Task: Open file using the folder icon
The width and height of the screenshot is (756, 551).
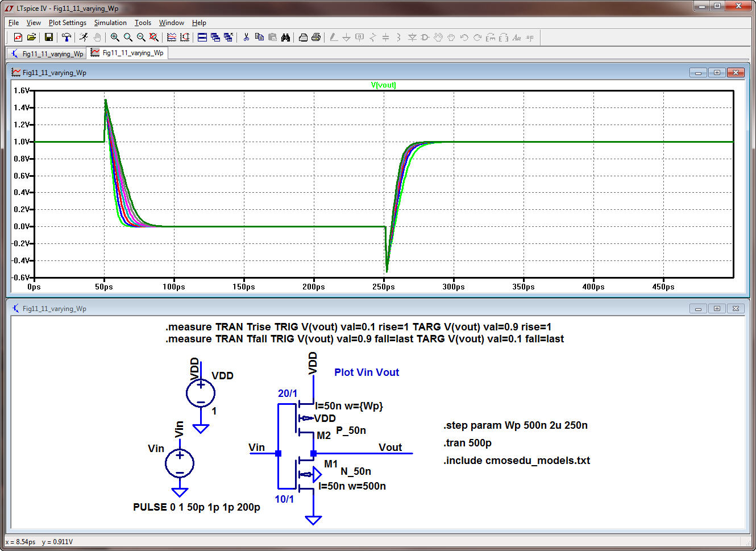Action: [x=31, y=37]
